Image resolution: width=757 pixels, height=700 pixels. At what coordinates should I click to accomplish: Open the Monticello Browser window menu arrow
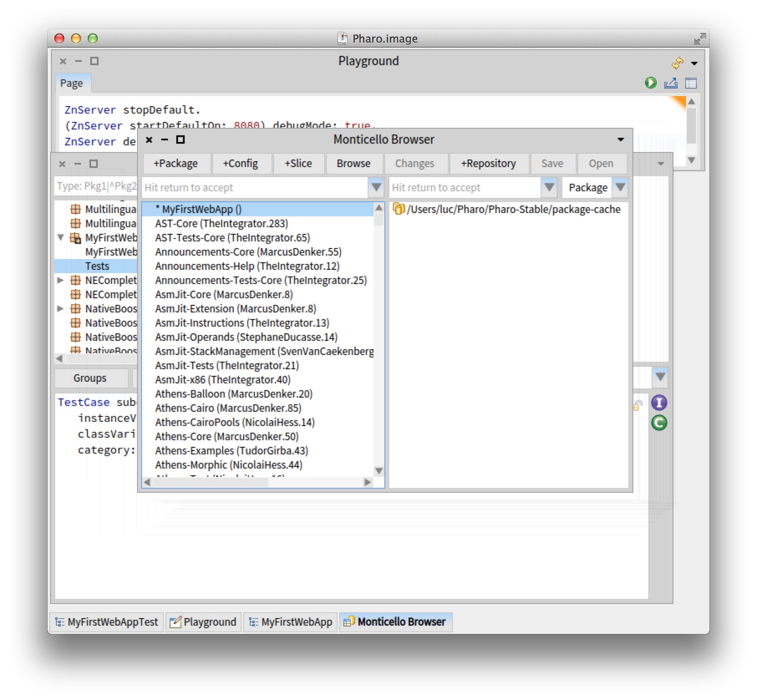(620, 139)
